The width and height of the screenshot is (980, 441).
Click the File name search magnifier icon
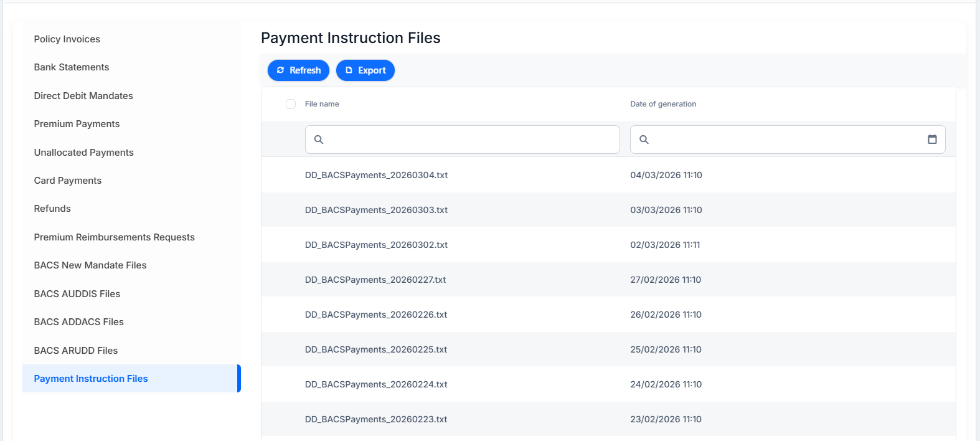319,140
